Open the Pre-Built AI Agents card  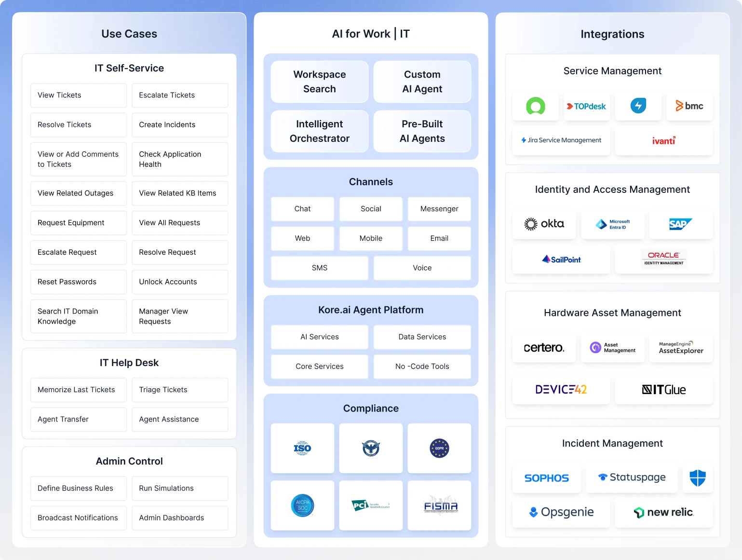(422, 131)
